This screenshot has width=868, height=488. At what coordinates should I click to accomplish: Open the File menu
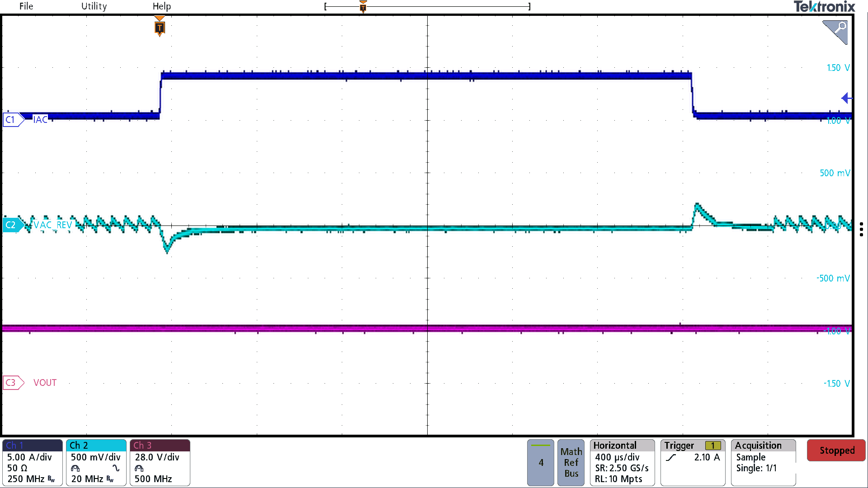coord(26,6)
